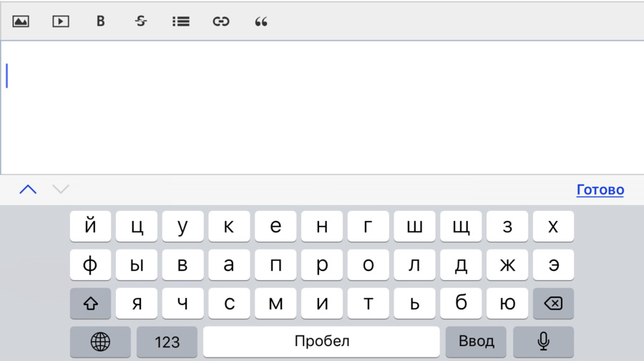The height and width of the screenshot is (361, 644).
Task: Tap the п key
Action: (x=275, y=264)
